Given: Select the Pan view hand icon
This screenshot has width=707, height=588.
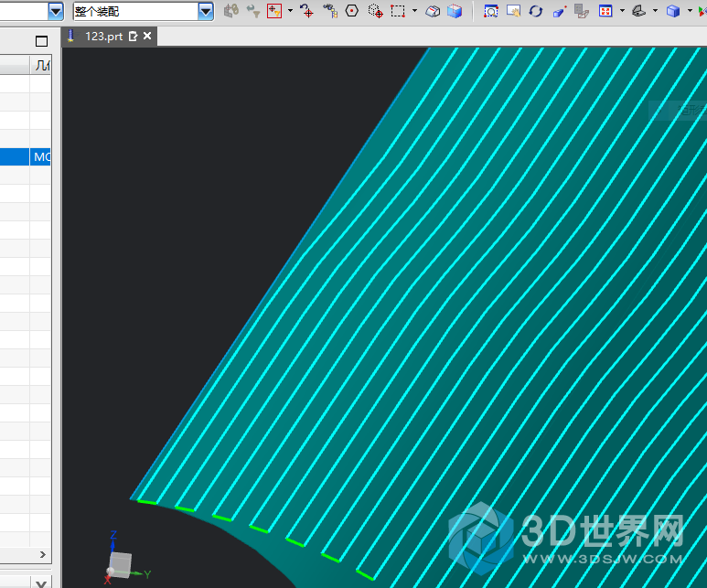Looking at the screenshot, I should click(x=513, y=11).
